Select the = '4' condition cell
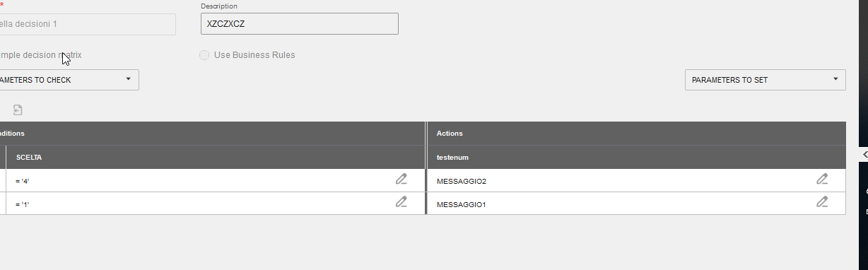 coord(216,181)
